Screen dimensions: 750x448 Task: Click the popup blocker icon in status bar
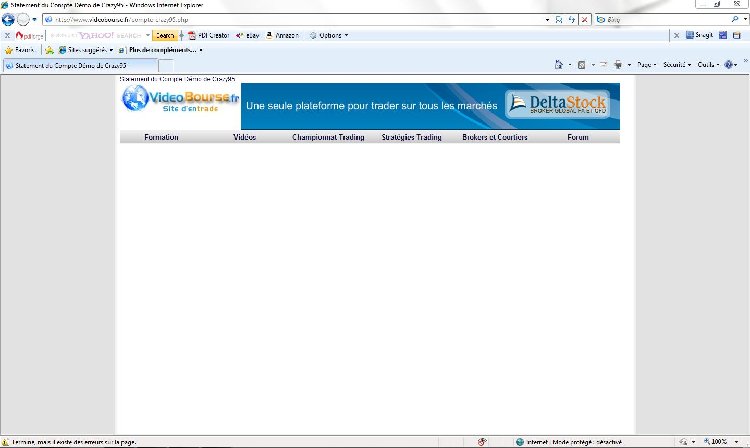(482, 442)
